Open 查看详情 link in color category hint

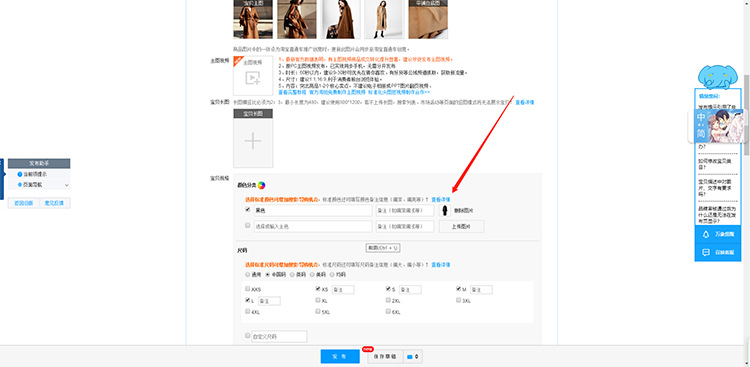tap(441, 199)
